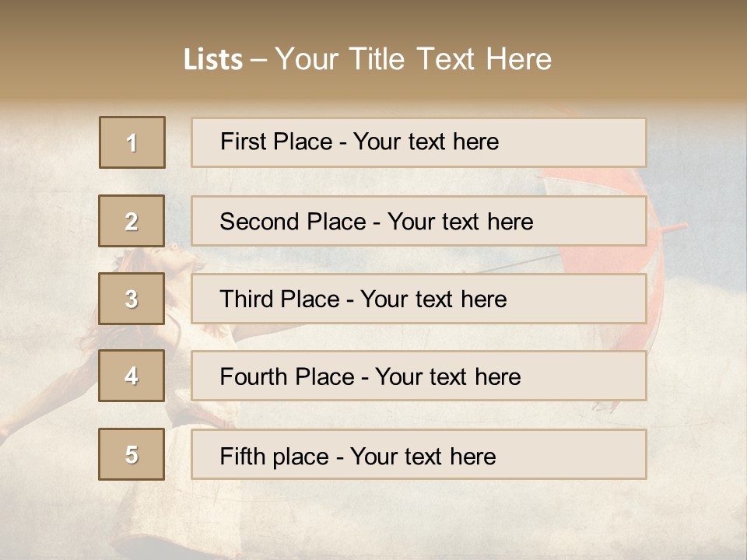Click the number 5 box

(132, 454)
